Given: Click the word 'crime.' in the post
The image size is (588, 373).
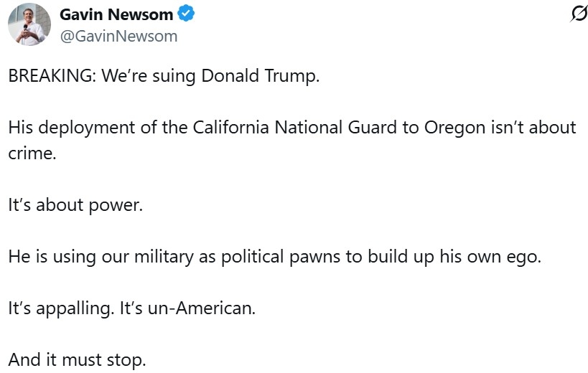Looking at the screenshot, I should click(x=32, y=154).
